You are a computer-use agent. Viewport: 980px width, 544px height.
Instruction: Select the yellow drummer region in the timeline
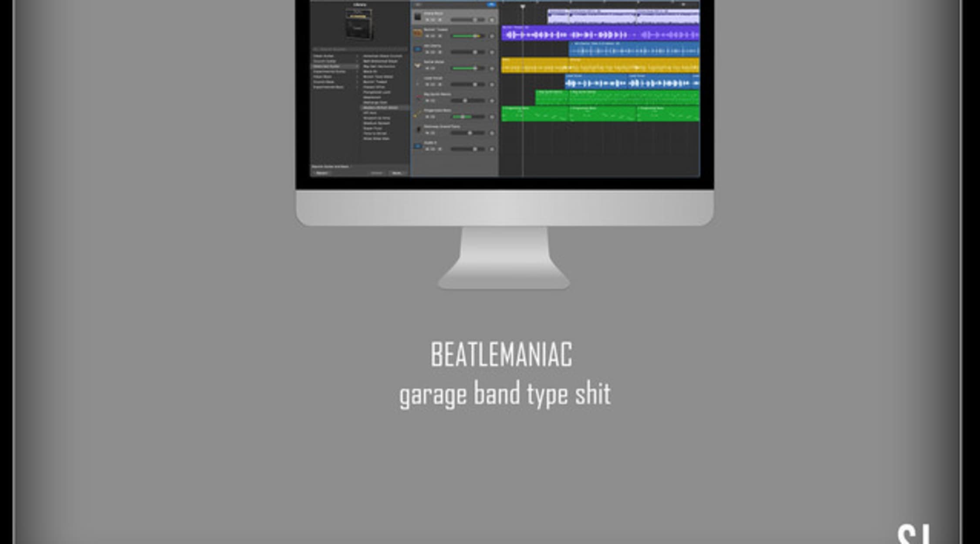[x=600, y=65]
